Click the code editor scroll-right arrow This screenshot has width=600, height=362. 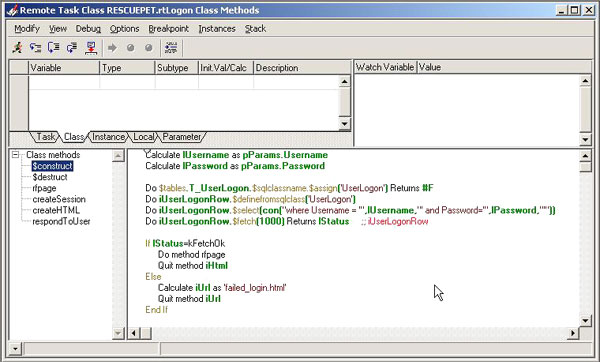[x=573, y=333]
